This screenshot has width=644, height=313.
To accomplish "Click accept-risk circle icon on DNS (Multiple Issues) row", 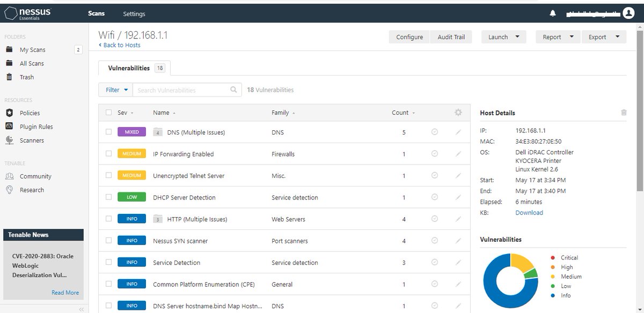I will pos(435,132).
